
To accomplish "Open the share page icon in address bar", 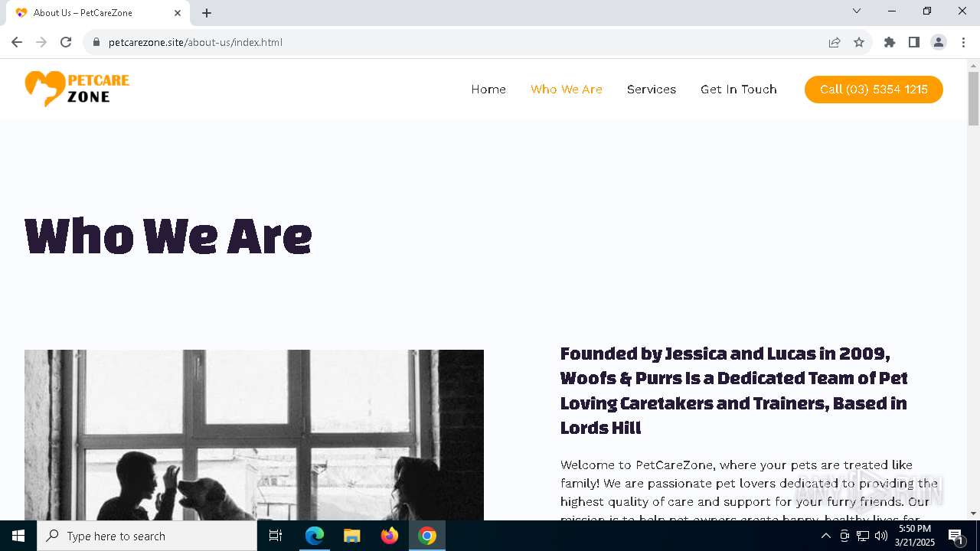I will (835, 42).
